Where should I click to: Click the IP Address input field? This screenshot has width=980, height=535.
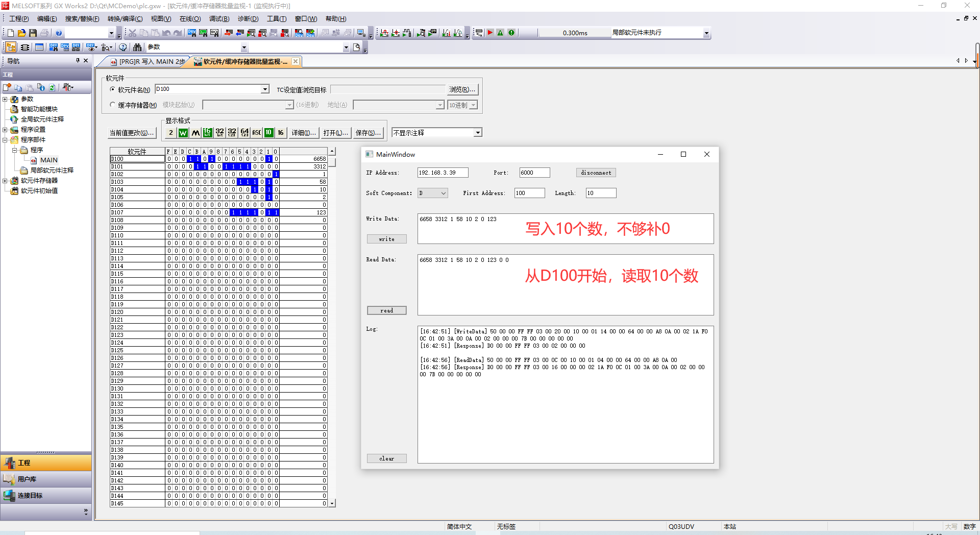tap(443, 173)
